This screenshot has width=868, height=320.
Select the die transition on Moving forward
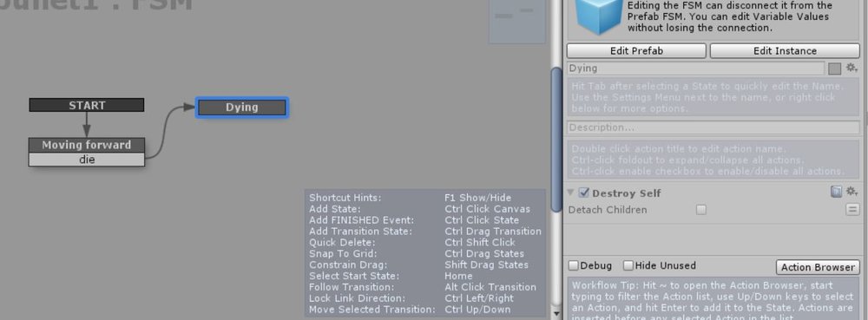[x=87, y=160]
